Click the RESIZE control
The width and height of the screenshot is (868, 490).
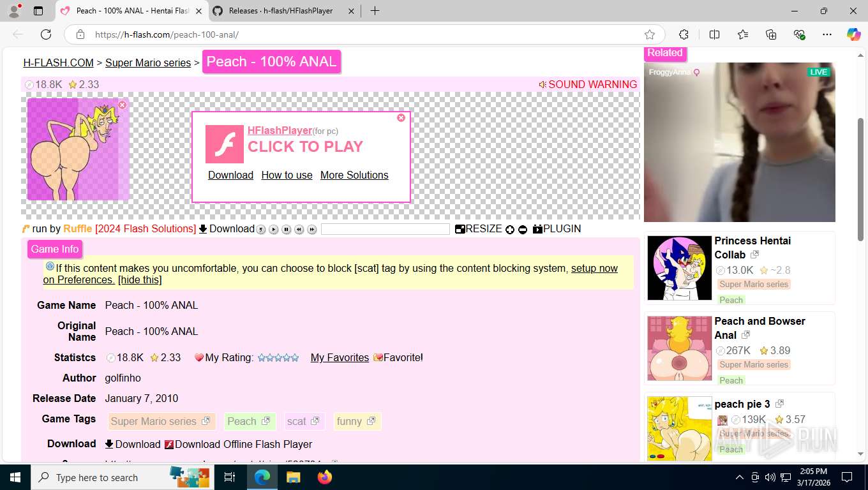(479, 228)
